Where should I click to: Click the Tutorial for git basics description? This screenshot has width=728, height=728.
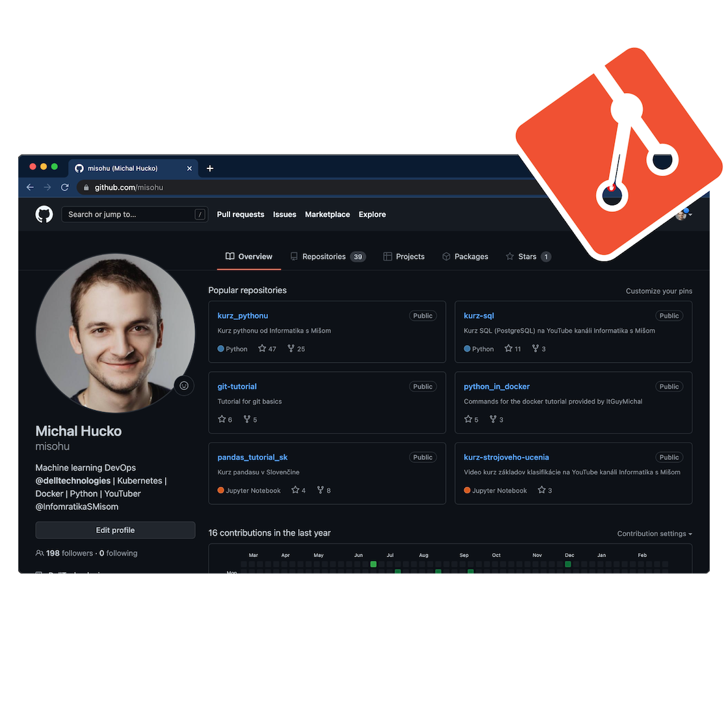(250, 401)
